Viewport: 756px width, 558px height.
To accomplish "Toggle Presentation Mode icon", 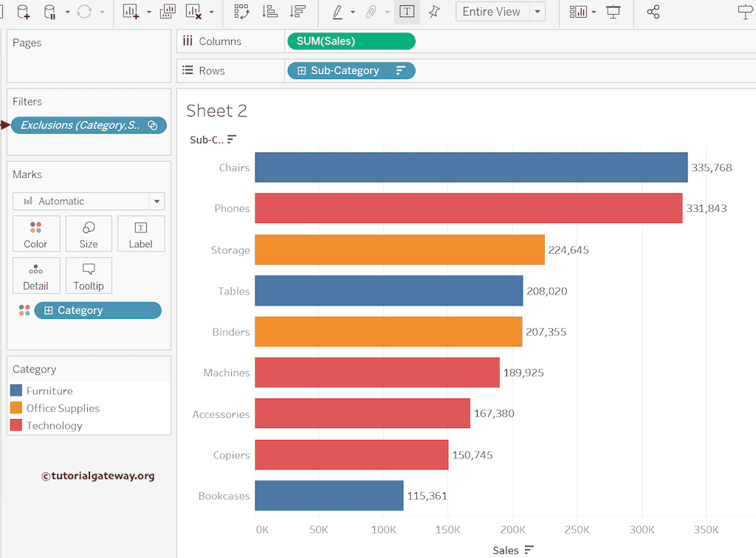I will click(x=613, y=12).
